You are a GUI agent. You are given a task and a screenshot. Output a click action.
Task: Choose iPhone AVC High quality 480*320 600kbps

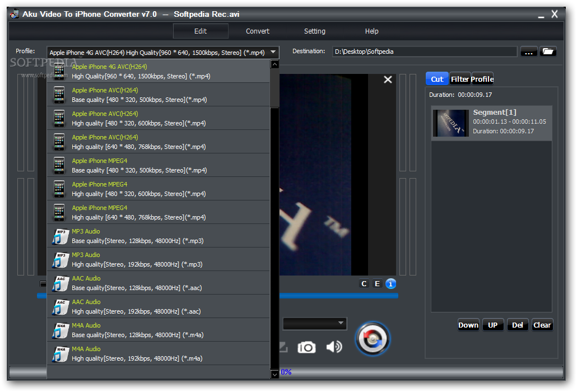[x=158, y=118]
